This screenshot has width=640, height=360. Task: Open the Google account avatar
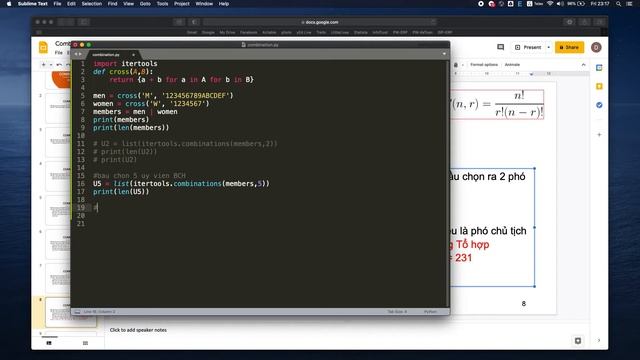(596, 47)
